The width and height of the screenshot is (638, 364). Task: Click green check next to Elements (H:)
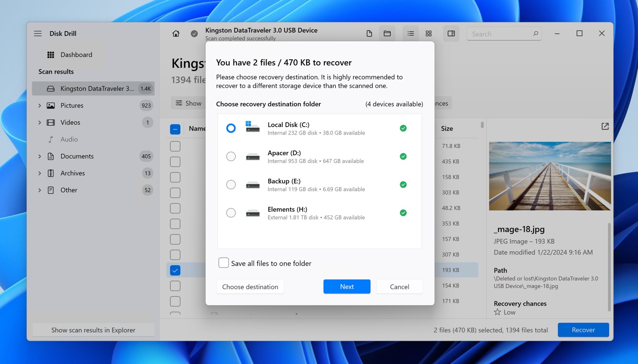403,213
